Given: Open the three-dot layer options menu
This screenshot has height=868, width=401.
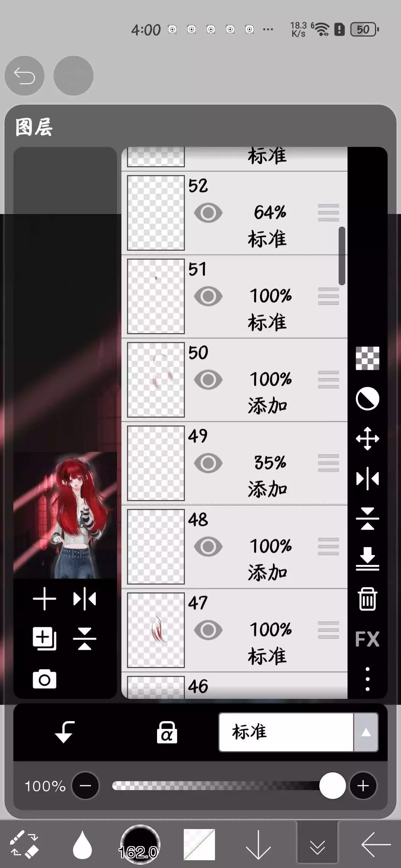Looking at the screenshot, I should tap(368, 679).
